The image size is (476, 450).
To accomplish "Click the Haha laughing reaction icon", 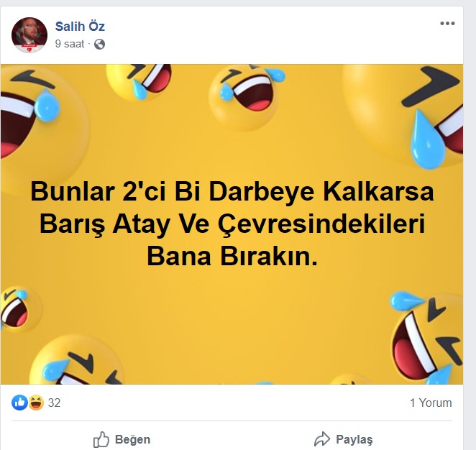I will 36,403.
